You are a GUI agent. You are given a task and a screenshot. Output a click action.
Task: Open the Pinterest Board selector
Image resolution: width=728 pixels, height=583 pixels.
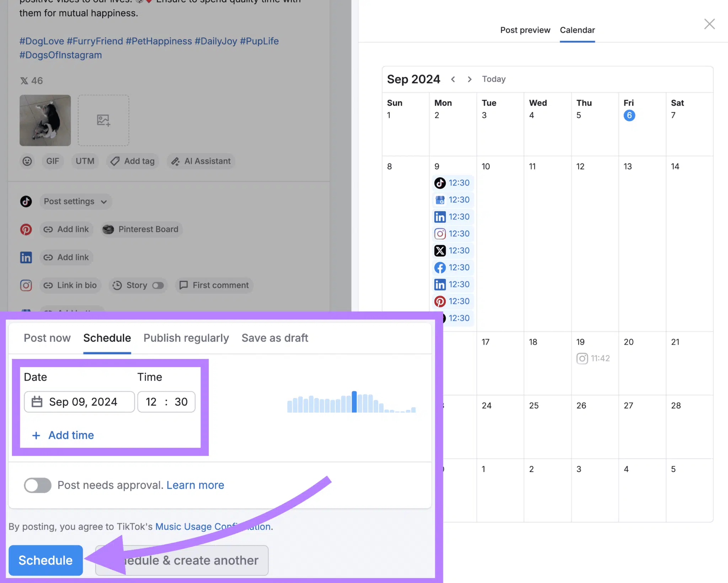(x=141, y=229)
